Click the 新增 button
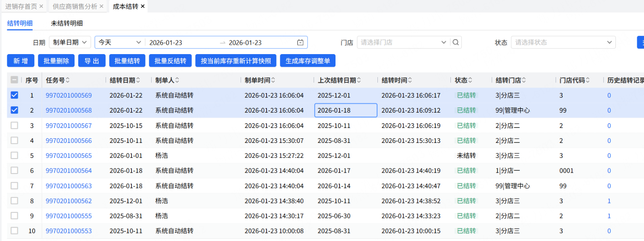Screen dimensions: 644x241 pyautogui.click(x=21, y=61)
